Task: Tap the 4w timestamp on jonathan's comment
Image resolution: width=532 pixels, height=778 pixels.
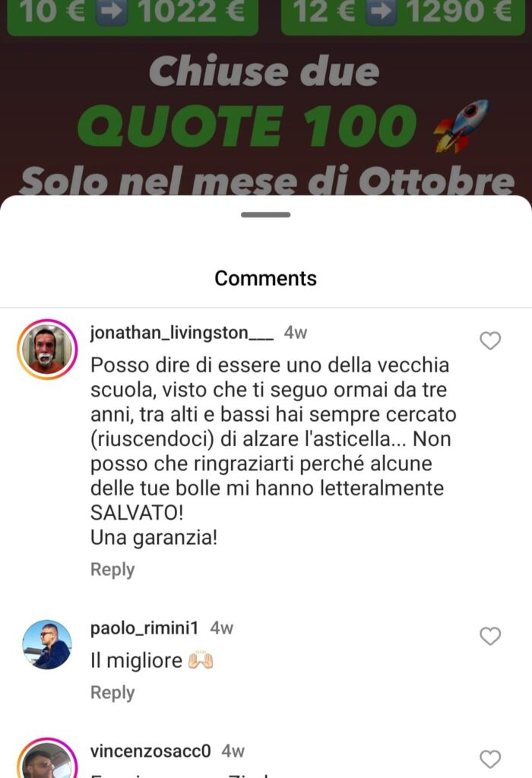Action: (x=296, y=333)
